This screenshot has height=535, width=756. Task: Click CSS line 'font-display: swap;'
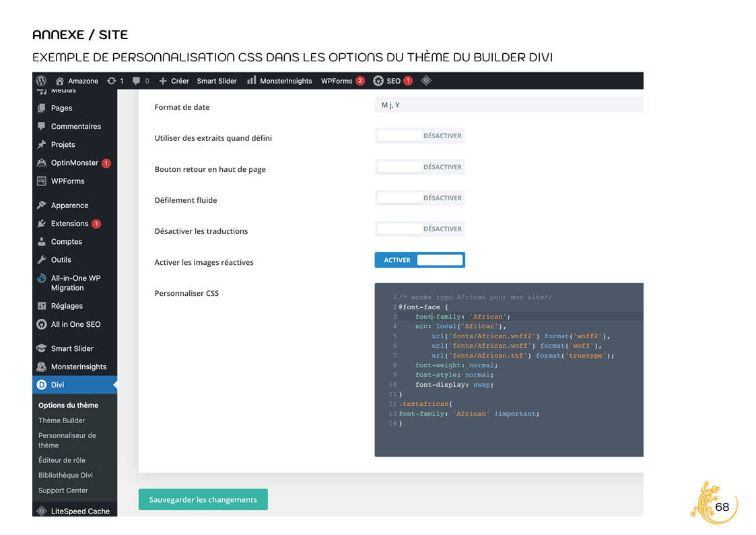point(454,385)
